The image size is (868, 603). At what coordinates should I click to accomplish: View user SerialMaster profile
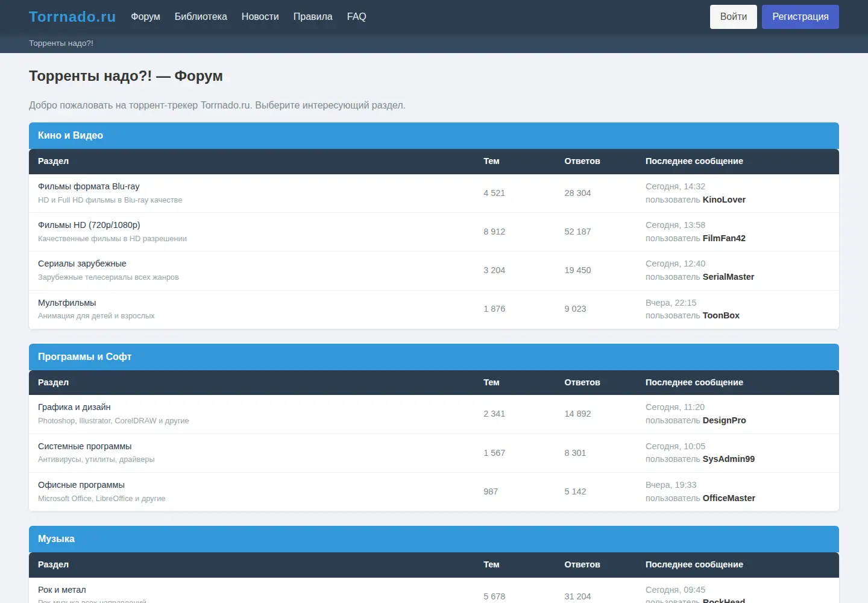coord(728,277)
